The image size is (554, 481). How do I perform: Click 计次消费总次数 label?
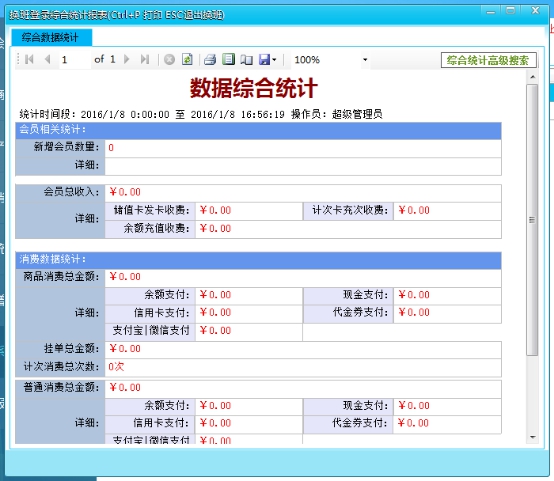coord(61,366)
